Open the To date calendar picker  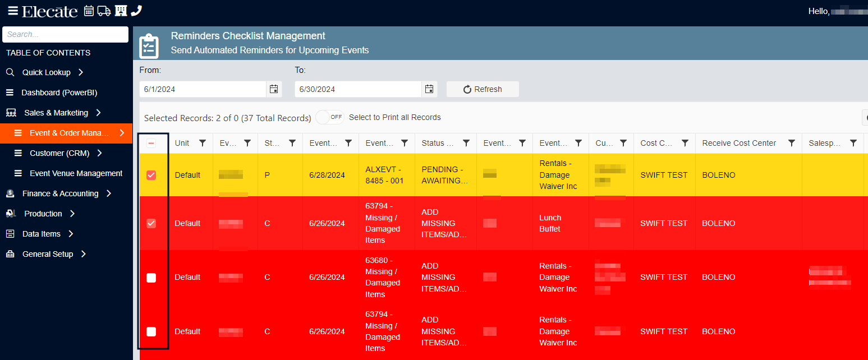(x=429, y=89)
